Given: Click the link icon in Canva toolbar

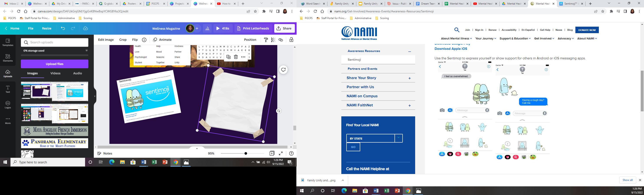Looking at the screenshot, I should click(281, 40).
